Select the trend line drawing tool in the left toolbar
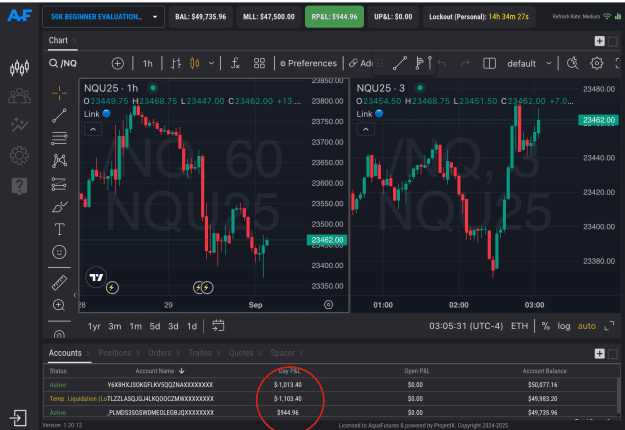This screenshot has height=430, width=625. (59, 116)
